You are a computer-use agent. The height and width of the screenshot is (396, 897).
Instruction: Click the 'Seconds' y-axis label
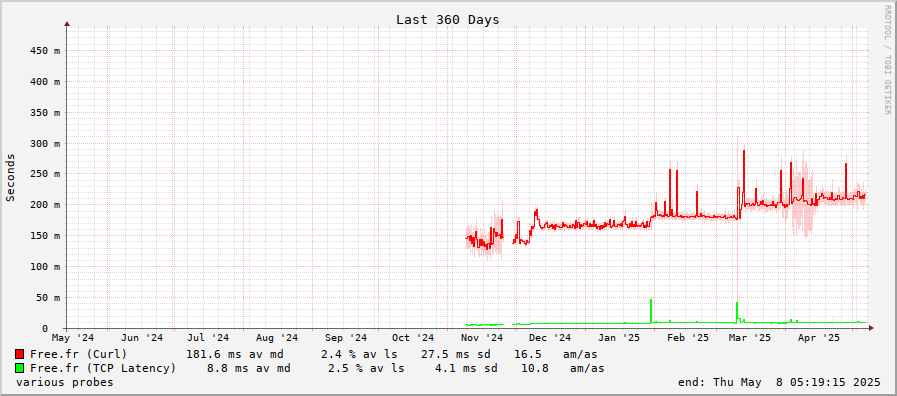[10, 177]
